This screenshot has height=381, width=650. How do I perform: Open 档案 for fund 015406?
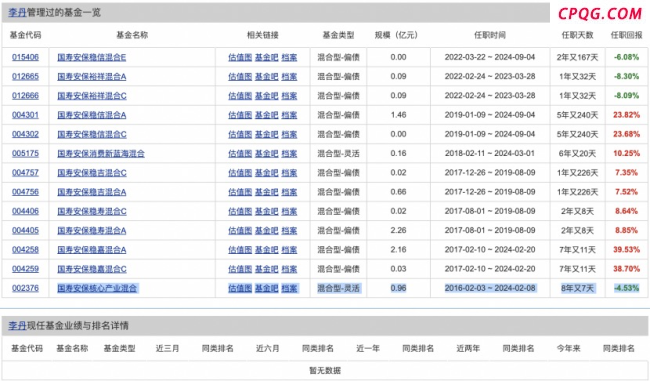pyautogui.click(x=289, y=57)
